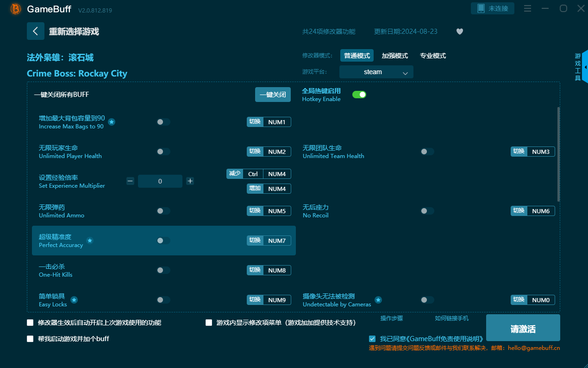Click the vertical scrollbar of cheat list
This screenshot has width=588, height=368.
pyautogui.click(x=558, y=154)
